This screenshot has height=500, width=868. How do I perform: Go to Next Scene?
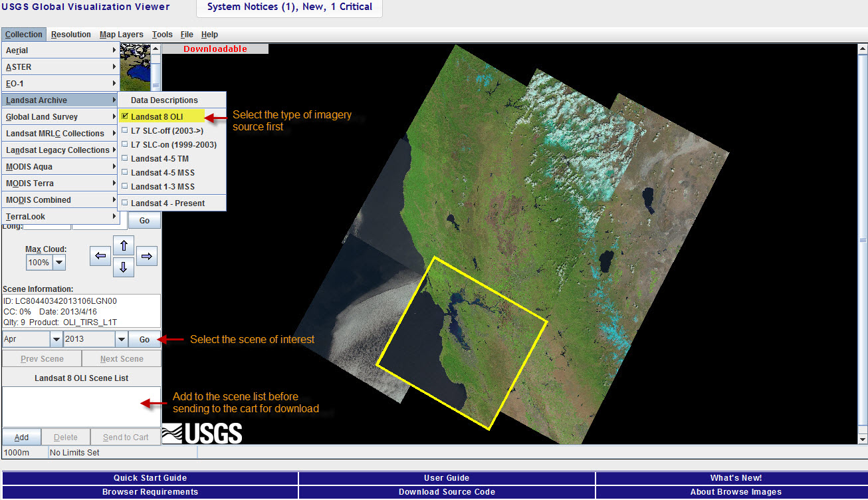[x=122, y=358]
